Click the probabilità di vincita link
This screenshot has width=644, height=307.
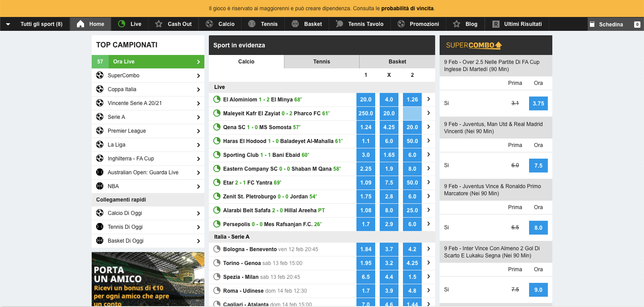tap(408, 8)
